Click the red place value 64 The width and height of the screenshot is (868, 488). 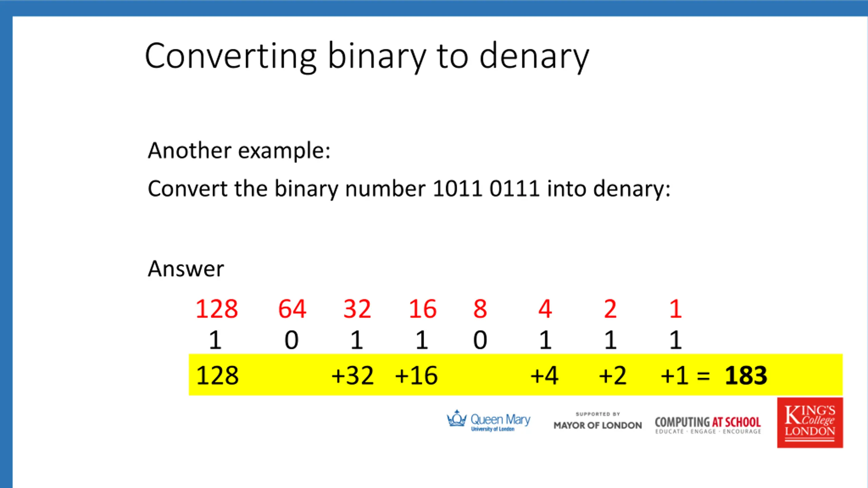pyautogui.click(x=292, y=309)
